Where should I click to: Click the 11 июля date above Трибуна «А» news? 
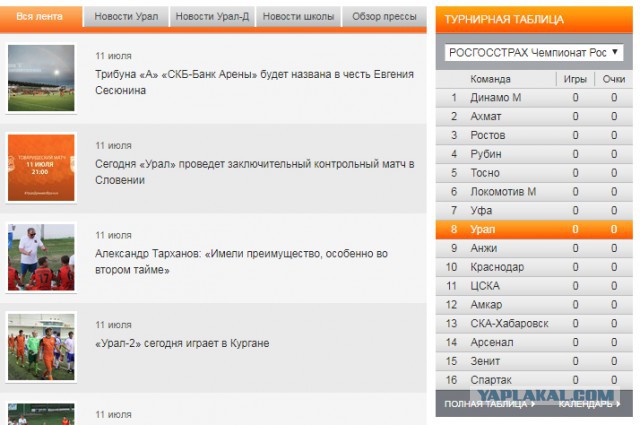tap(113, 56)
